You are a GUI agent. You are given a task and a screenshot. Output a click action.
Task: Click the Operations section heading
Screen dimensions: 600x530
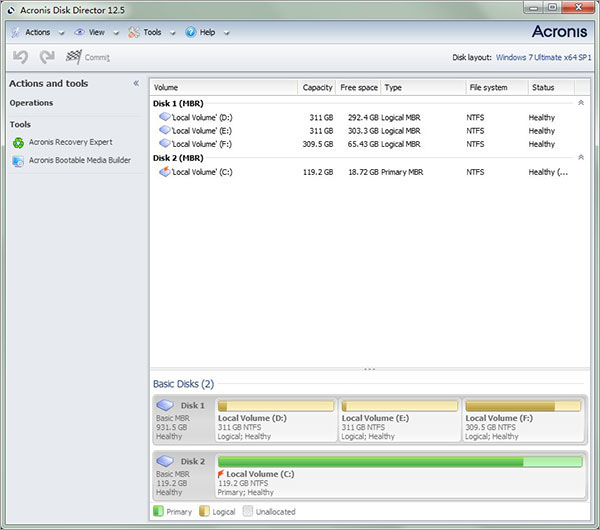pos(31,103)
